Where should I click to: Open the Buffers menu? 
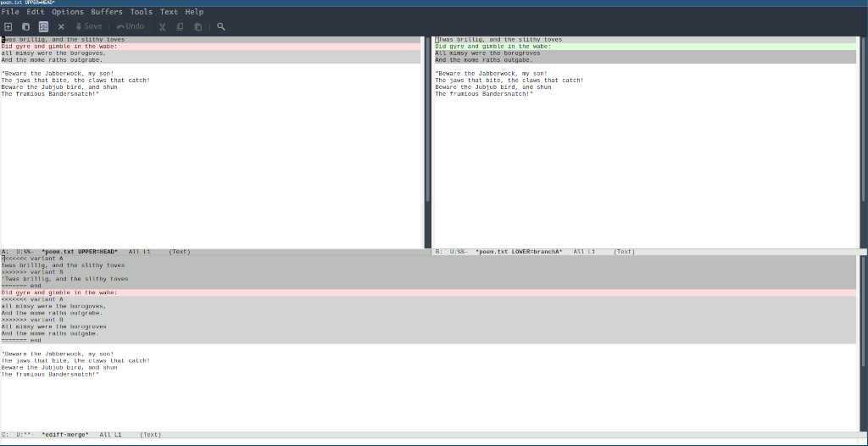(x=107, y=12)
